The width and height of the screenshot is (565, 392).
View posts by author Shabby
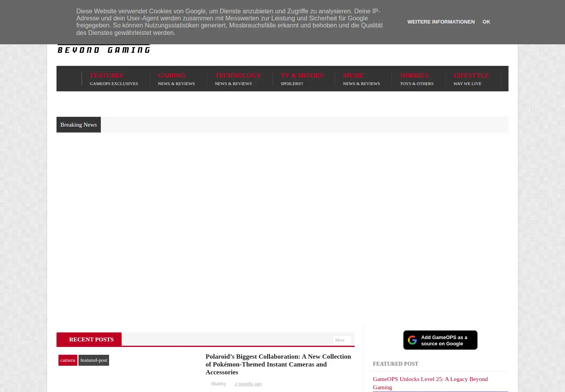coord(219,384)
